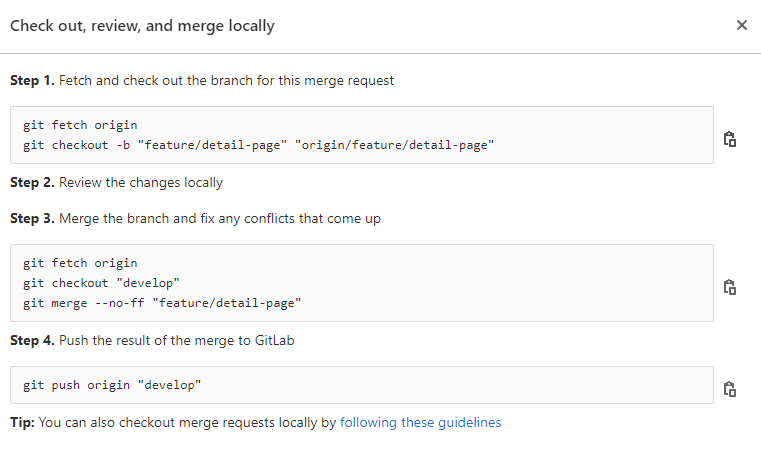
Task: Click the git fetch origin line in Step 3
Action: 80,263
